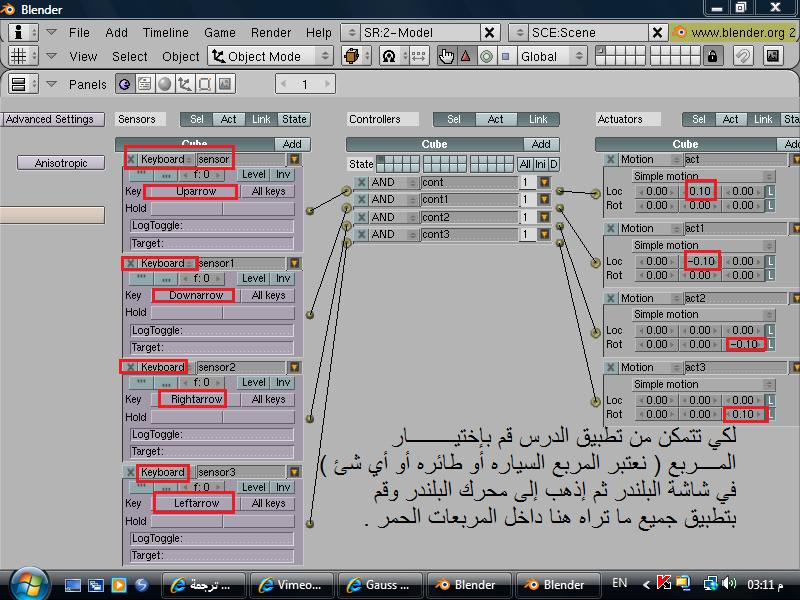Enable All keys on the Rightarrow sensor
This screenshot has height=600, width=800.
click(x=268, y=399)
